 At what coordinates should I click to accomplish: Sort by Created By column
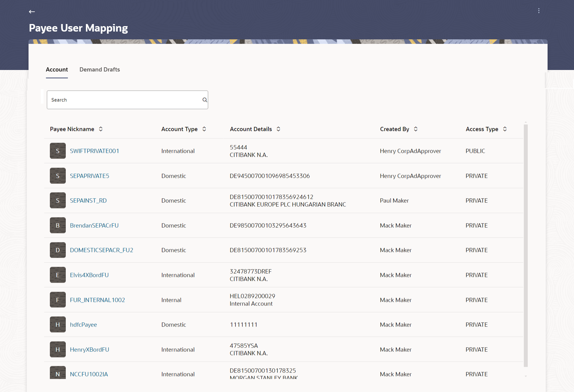click(416, 129)
